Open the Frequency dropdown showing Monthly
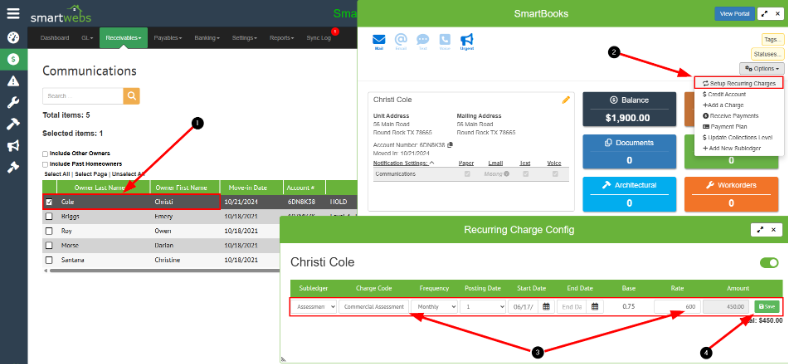 point(434,306)
